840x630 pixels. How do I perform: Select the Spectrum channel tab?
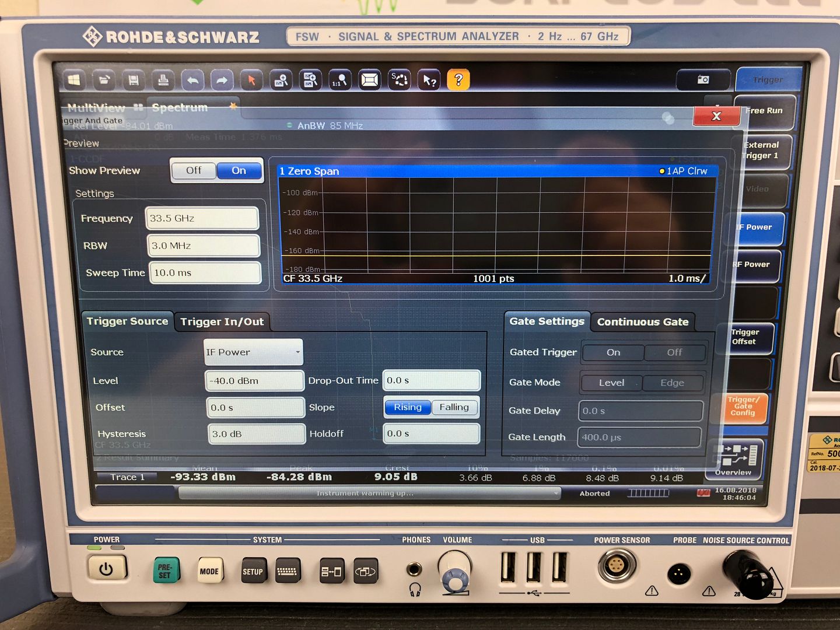[192, 107]
